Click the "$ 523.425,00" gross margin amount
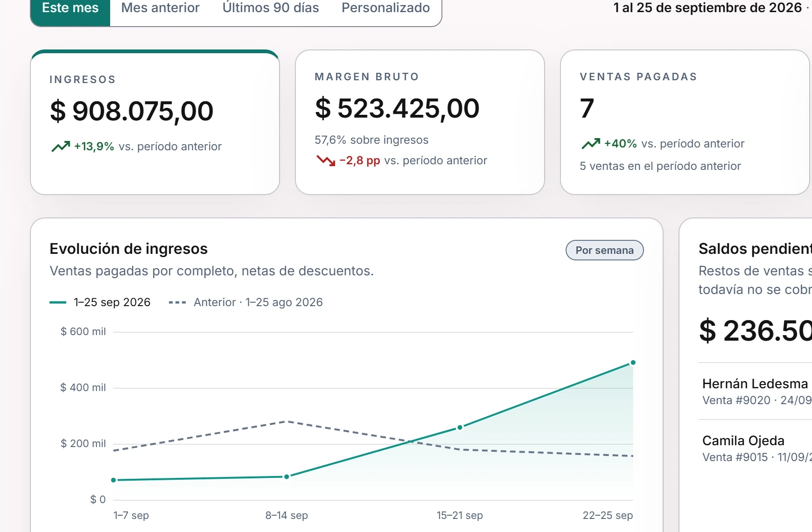812x532 pixels. pyautogui.click(x=397, y=108)
